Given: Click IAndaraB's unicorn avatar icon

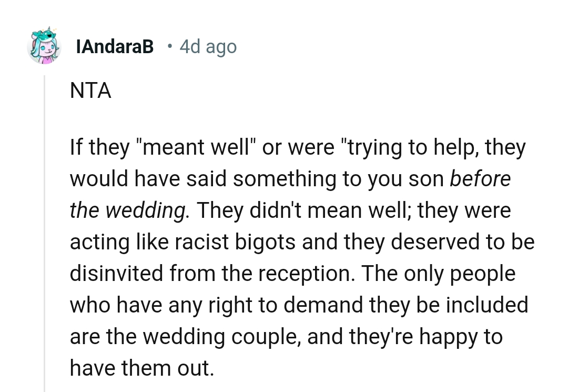Looking at the screenshot, I should 44,47.
